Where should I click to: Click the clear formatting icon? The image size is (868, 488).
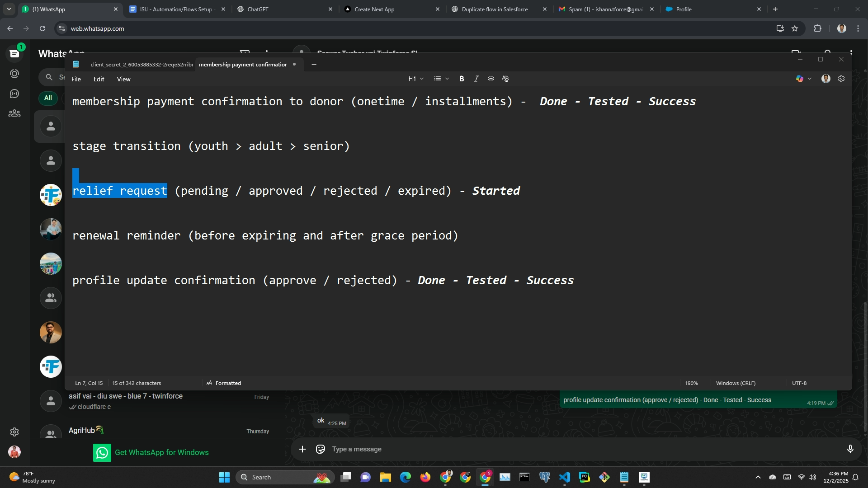click(x=505, y=79)
